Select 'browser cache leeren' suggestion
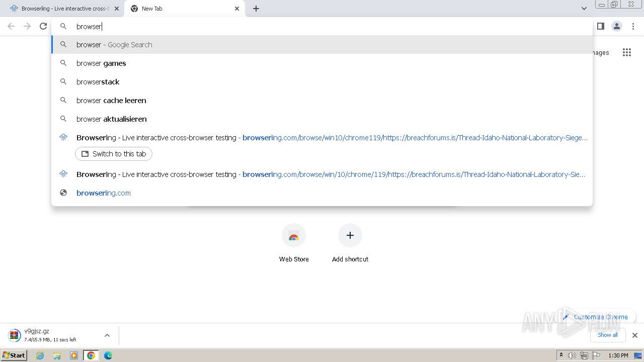 [322, 101]
